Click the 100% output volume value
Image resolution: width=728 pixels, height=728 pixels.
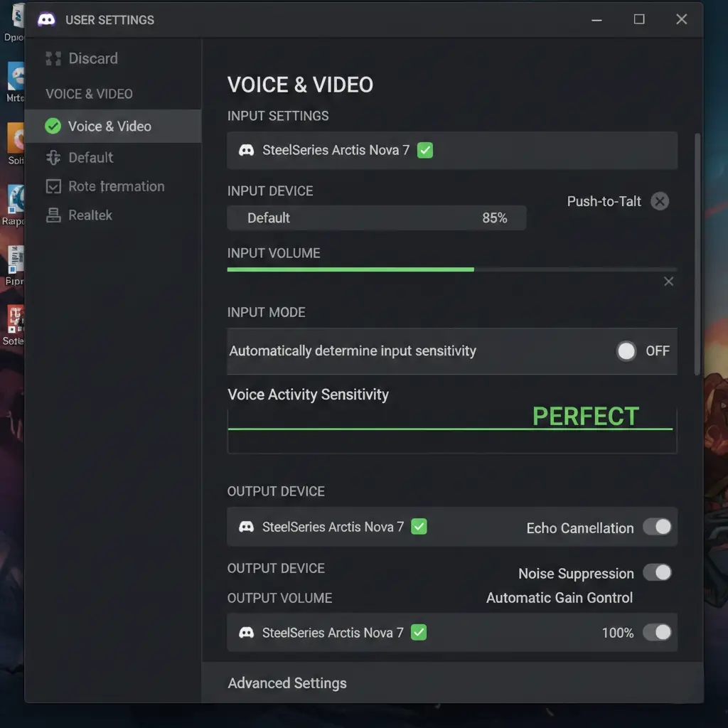tap(618, 632)
